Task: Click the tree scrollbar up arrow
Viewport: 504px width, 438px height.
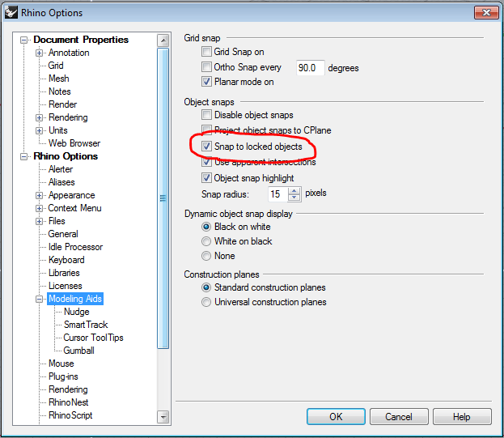Action: [x=163, y=40]
